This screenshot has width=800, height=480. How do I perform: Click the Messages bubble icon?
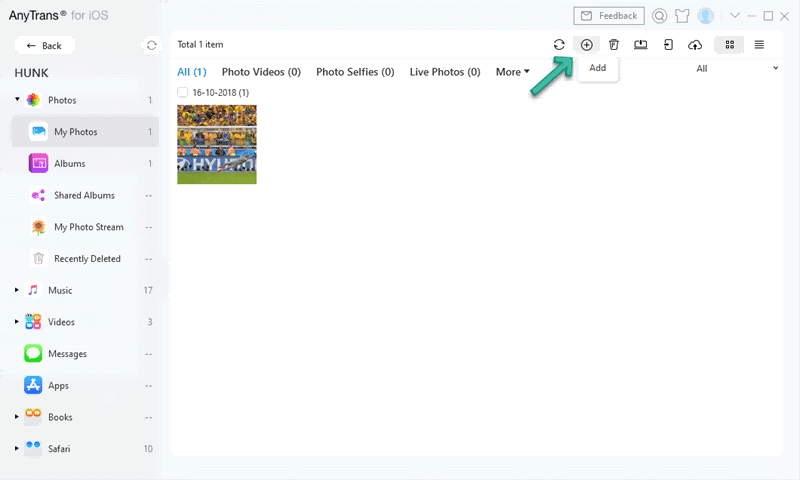point(33,353)
